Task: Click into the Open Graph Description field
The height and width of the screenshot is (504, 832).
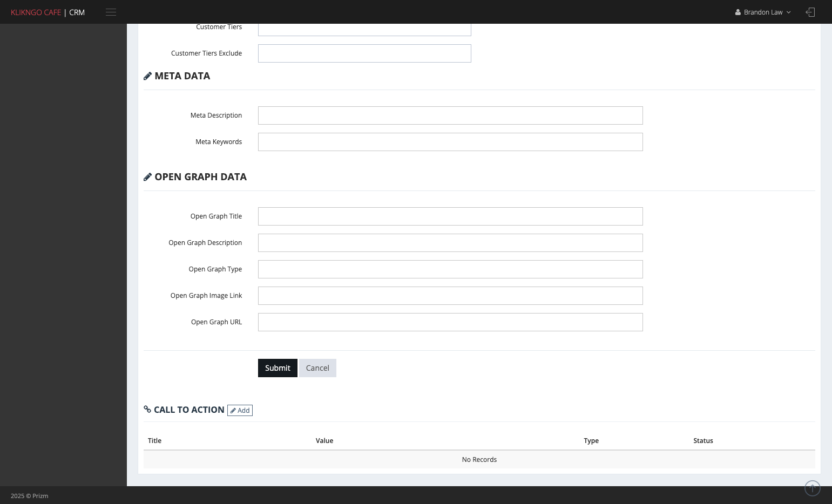Action: point(450,243)
